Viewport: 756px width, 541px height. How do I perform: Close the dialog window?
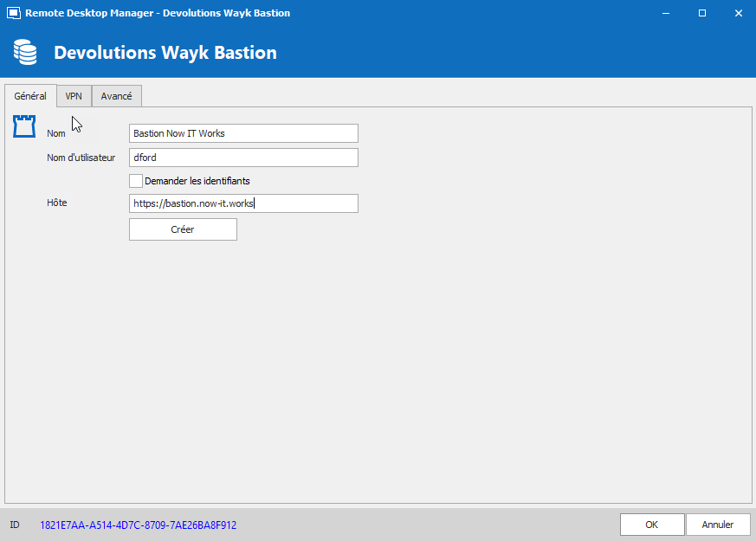[738, 13]
